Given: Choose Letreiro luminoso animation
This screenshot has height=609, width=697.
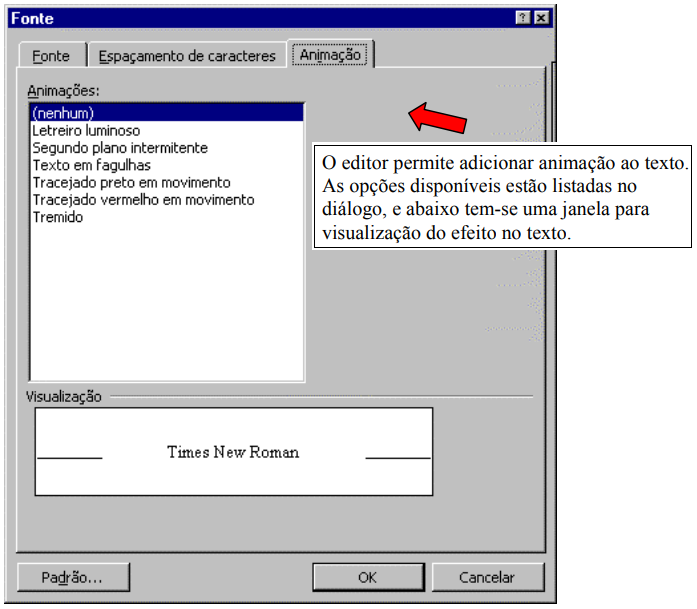Looking at the screenshot, I should pos(86,130).
